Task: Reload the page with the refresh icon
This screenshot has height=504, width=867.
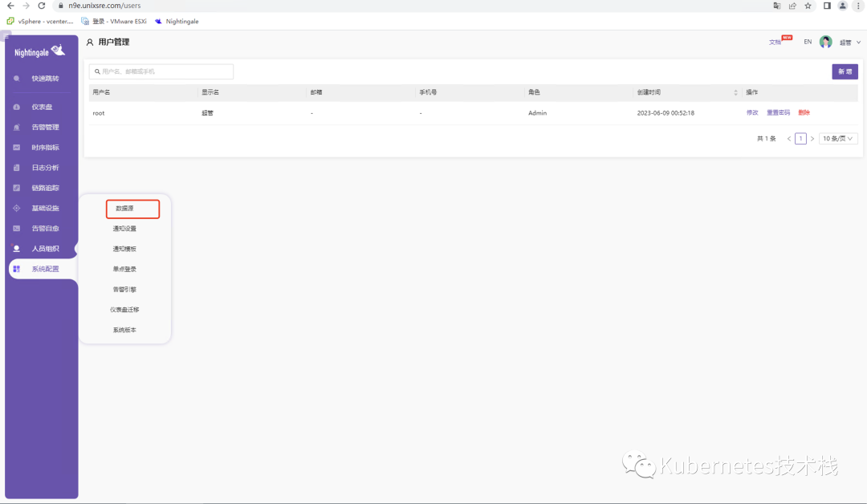Action: pos(42,6)
